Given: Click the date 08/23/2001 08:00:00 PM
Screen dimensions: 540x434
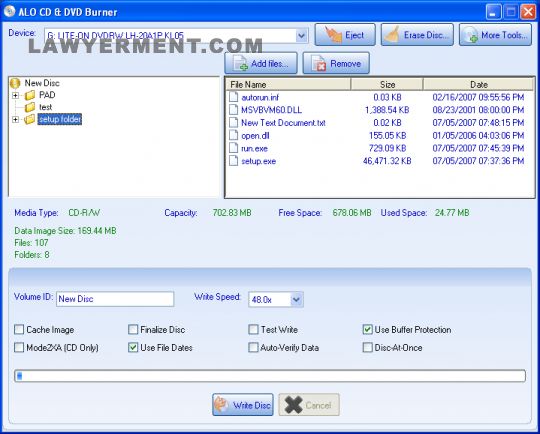Looking at the screenshot, I should [x=478, y=110].
